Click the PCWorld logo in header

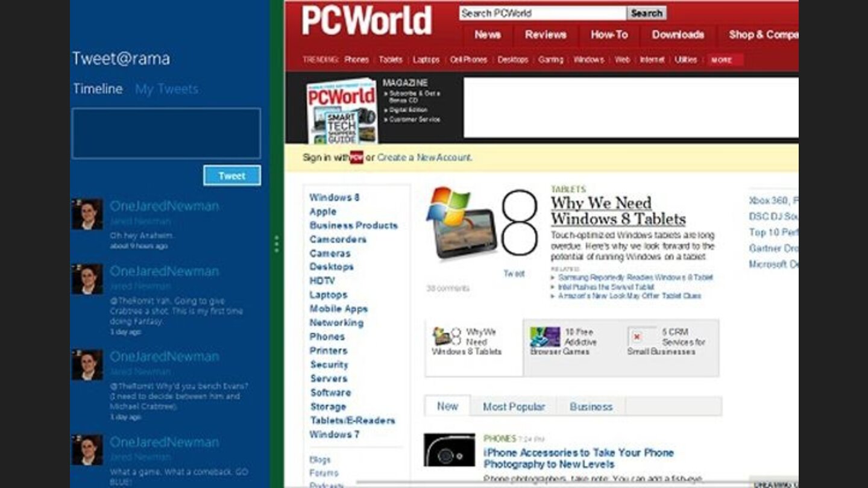pos(366,21)
